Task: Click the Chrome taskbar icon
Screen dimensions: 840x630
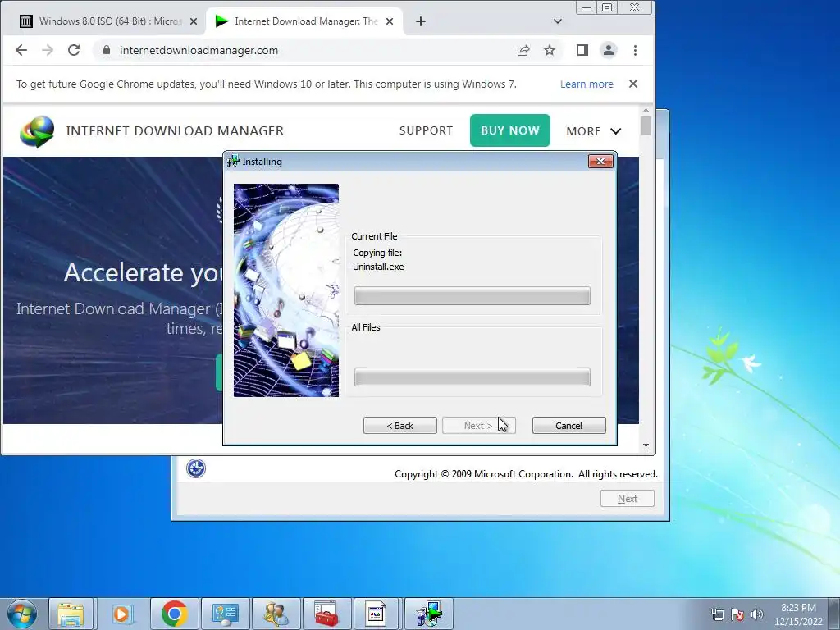Action: tap(174, 614)
